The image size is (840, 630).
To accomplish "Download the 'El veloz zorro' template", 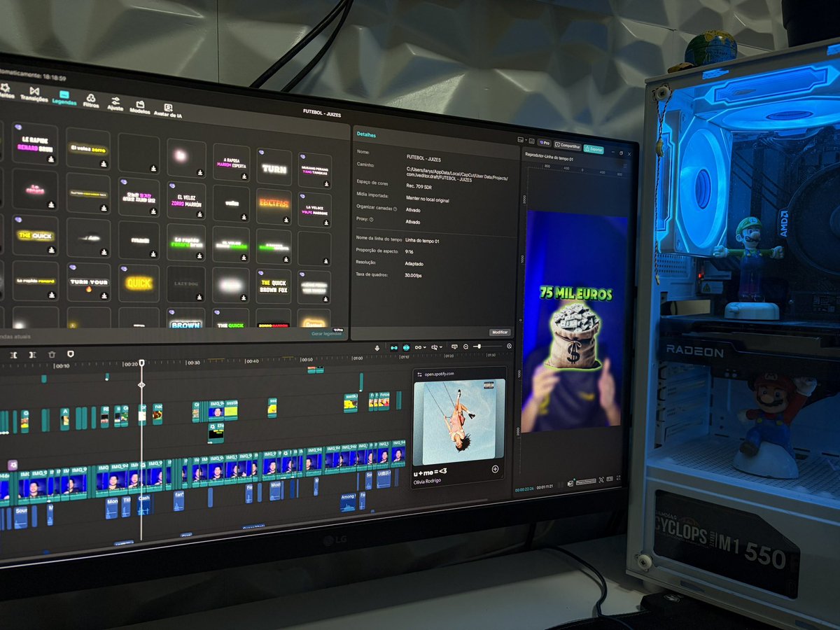I will coord(104,164).
